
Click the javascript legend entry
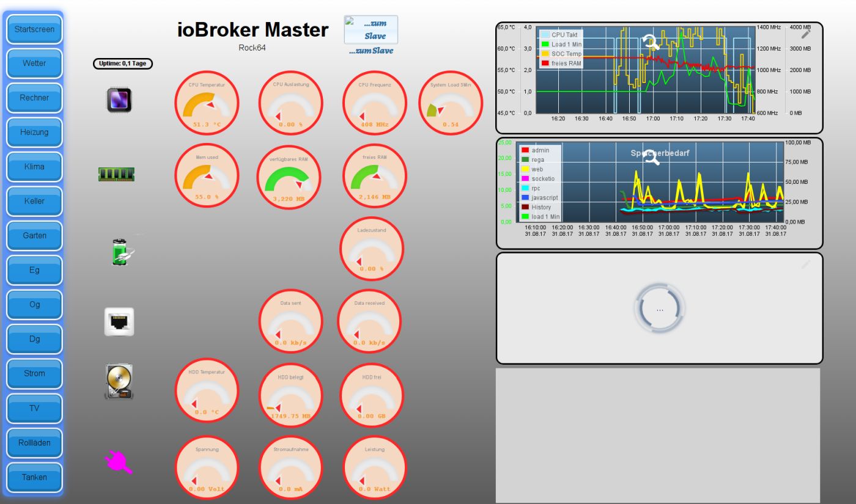click(x=539, y=198)
